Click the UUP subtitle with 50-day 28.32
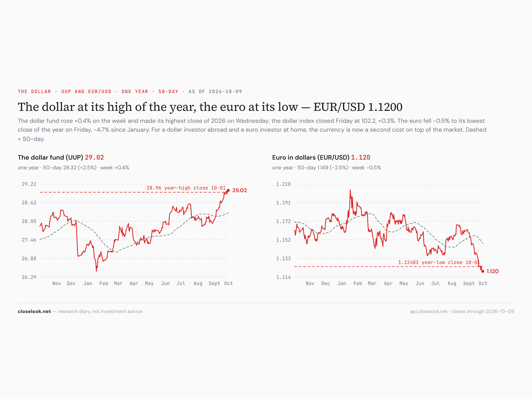Screen dimensions: 532x399 coord(73,168)
